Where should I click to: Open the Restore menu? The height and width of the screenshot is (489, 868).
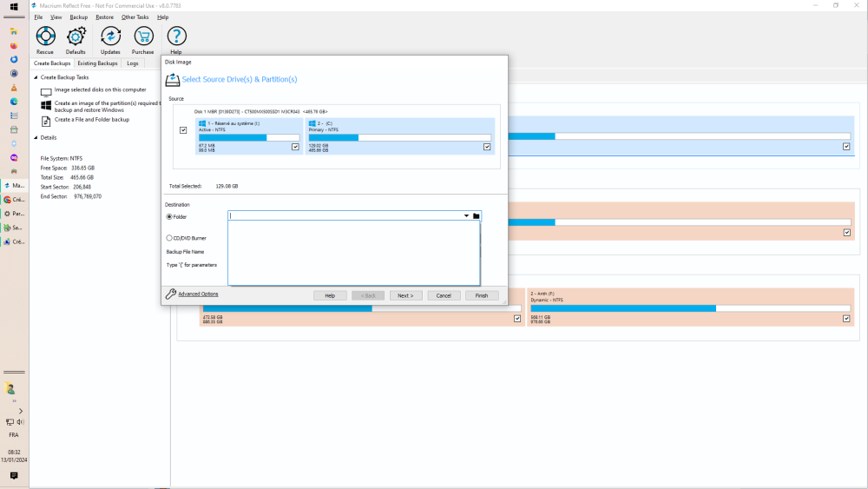tap(105, 17)
